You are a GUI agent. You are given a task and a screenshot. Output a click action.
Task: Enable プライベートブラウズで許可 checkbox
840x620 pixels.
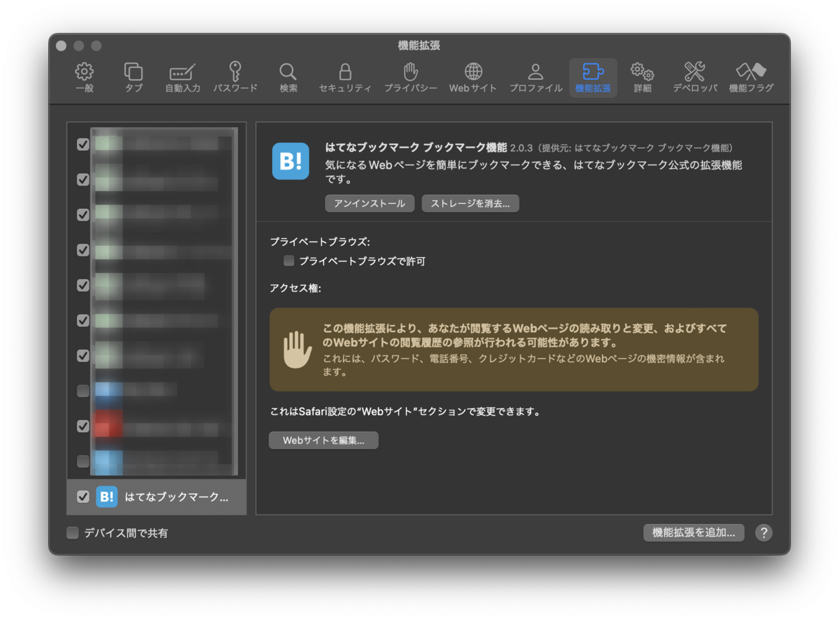288,261
